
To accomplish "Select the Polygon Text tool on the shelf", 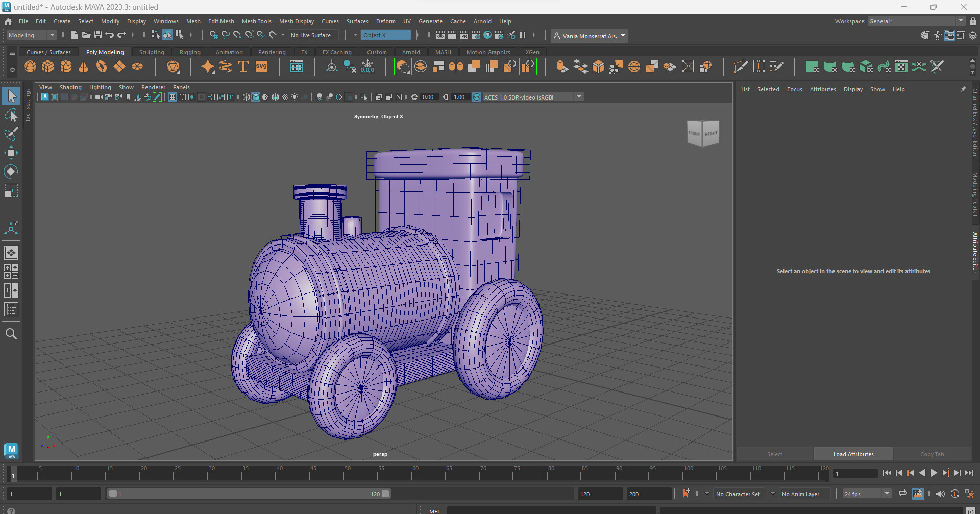I will (x=243, y=66).
